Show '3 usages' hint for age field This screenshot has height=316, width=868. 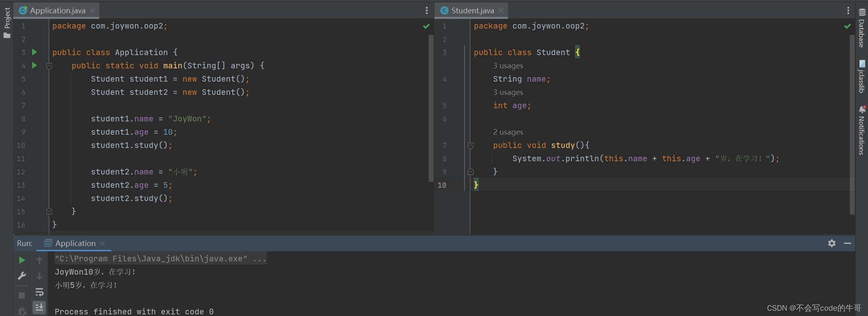tap(508, 92)
